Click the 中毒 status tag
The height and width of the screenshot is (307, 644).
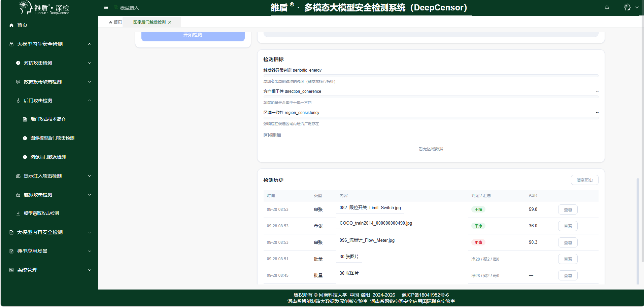pos(478,242)
